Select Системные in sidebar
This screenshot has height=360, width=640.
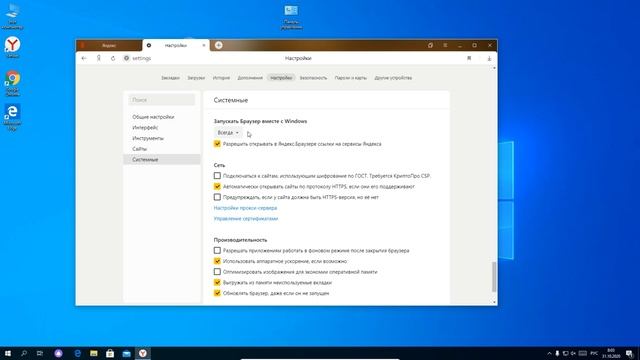(162, 159)
